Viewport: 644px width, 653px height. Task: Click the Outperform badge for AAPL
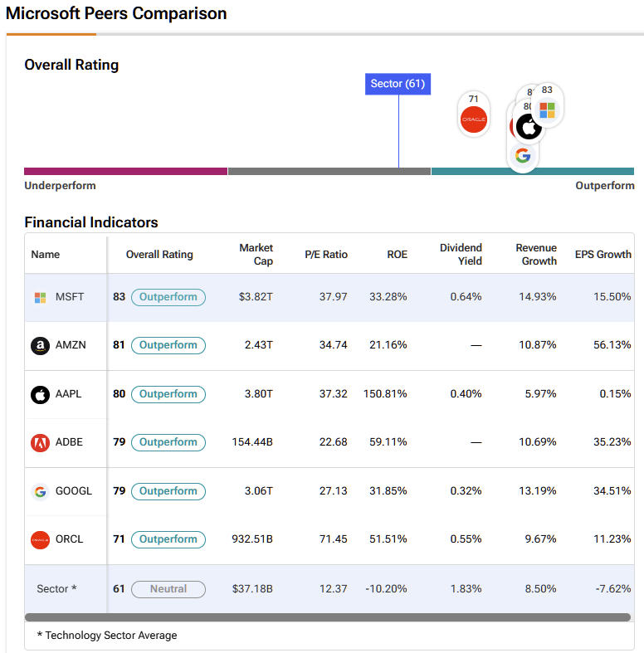click(168, 394)
